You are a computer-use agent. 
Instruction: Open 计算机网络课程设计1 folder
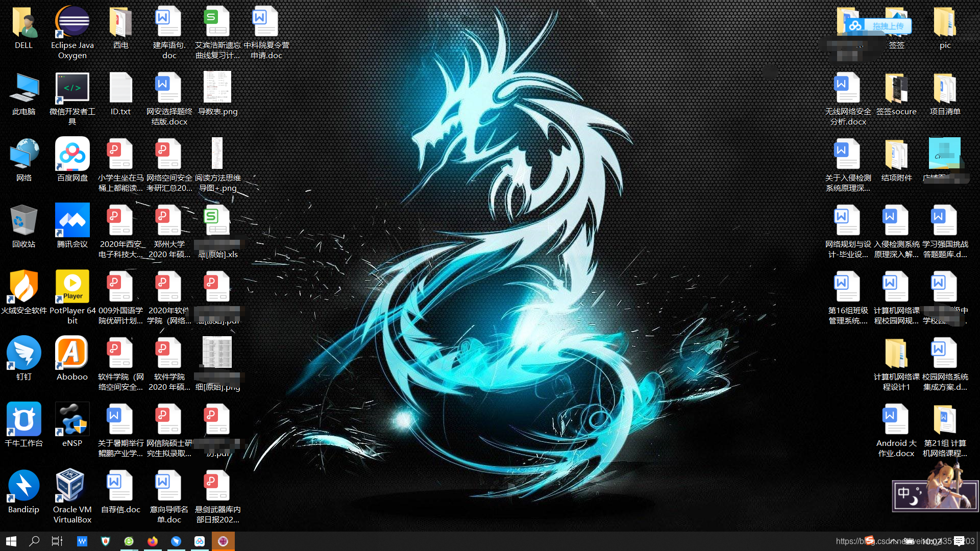pyautogui.click(x=896, y=364)
